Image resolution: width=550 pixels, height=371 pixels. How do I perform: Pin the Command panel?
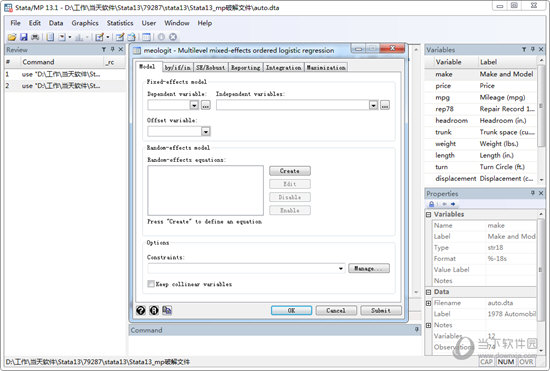pyautogui.click(x=417, y=329)
